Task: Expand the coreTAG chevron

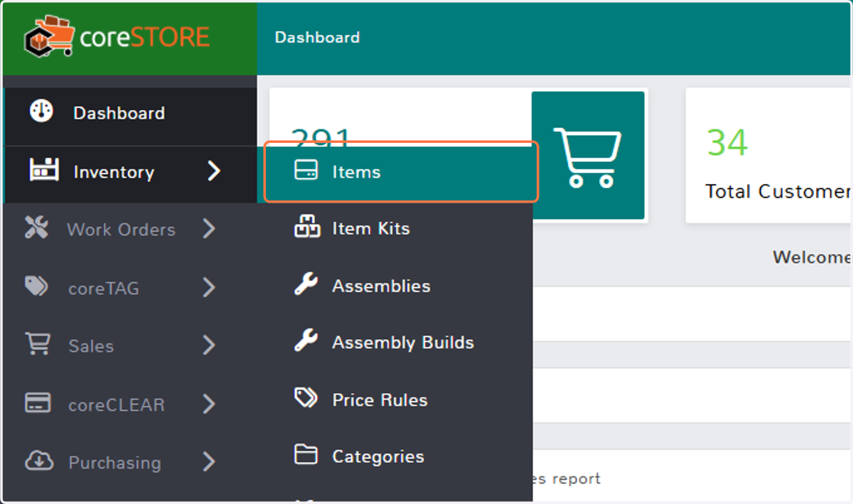Action: point(208,287)
